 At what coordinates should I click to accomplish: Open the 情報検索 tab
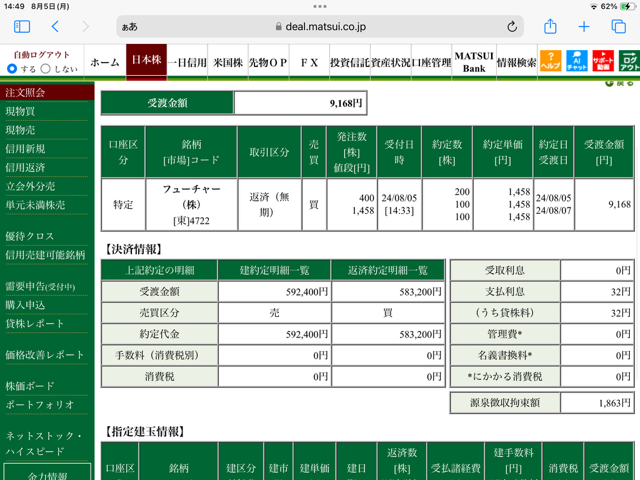(516, 62)
